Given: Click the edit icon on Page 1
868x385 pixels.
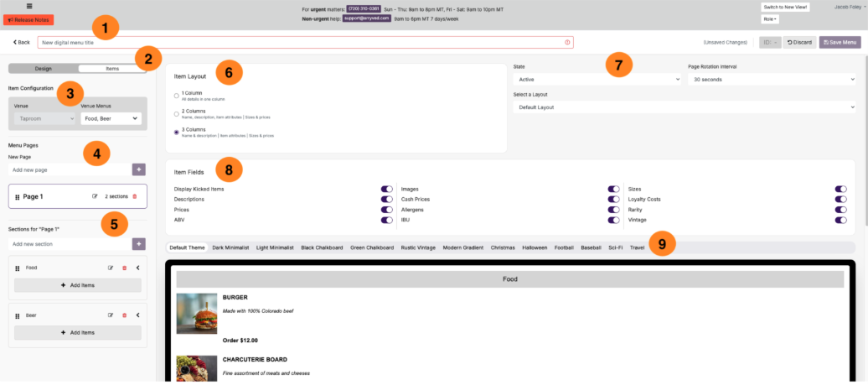Looking at the screenshot, I should 95,196.
